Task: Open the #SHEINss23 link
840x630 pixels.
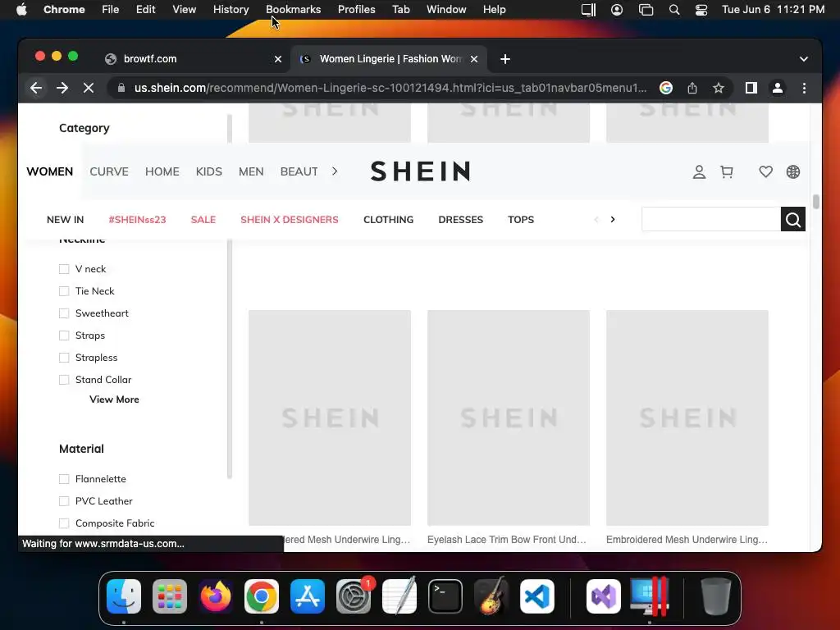Action: click(x=137, y=220)
